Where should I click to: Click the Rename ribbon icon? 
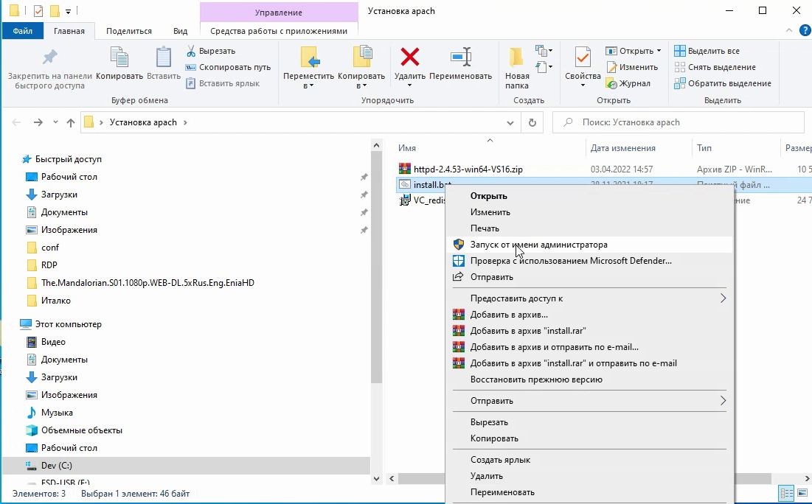460,57
